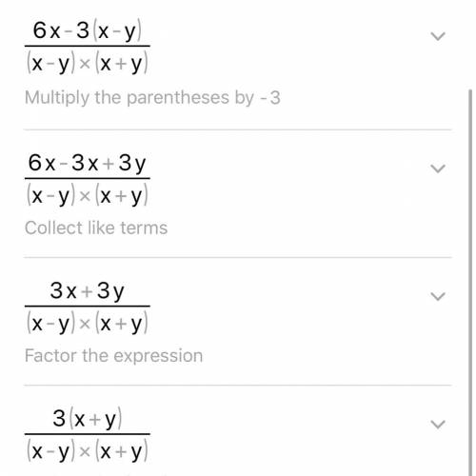
Task: Tap the numerator 3(x+y)
Action: click(88, 419)
